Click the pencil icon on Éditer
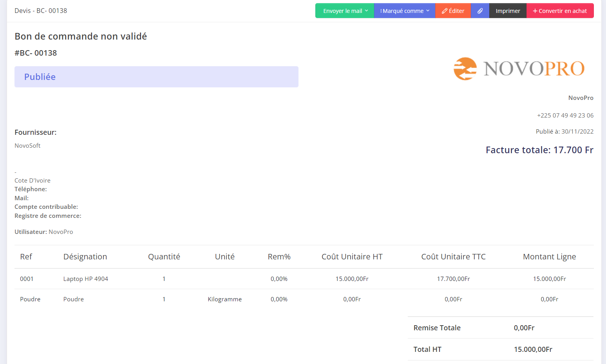Image resolution: width=606 pixels, height=364 pixels. 445,11
